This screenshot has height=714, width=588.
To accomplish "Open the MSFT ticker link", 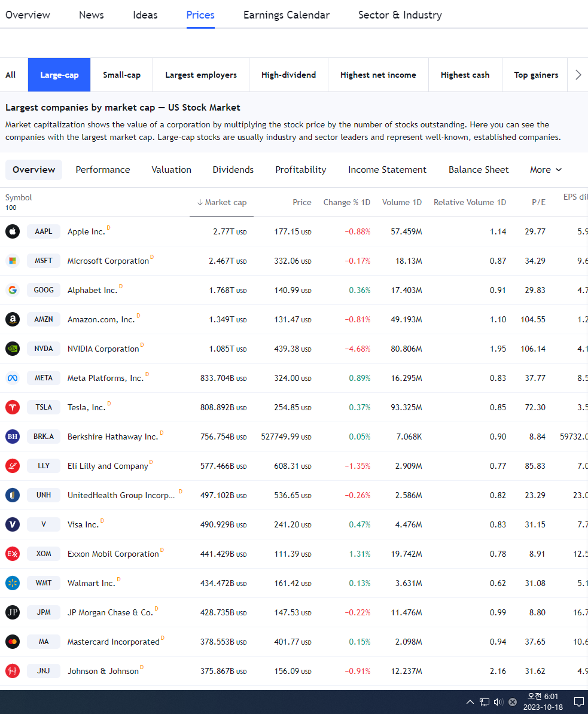I will (44, 261).
